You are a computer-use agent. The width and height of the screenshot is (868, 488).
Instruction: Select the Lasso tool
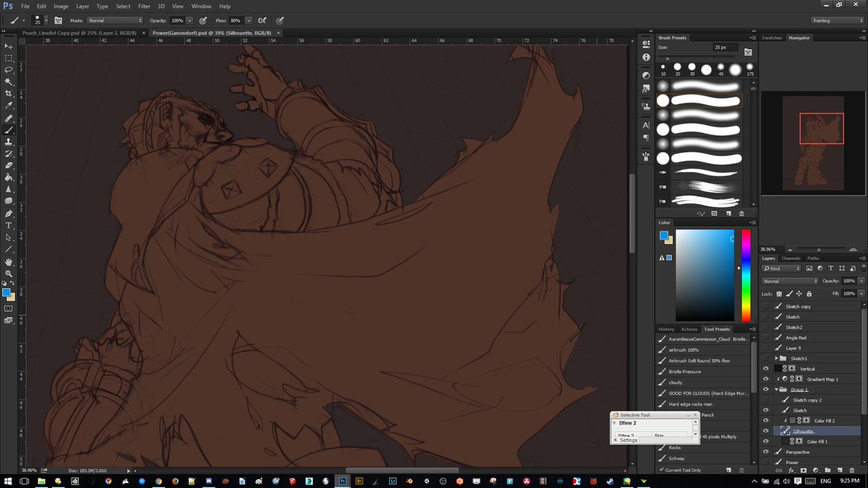pyautogui.click(x=9, y=70)
